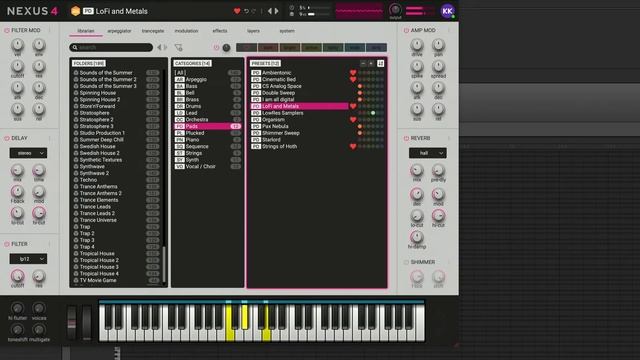Favorite the current preset with the header heart
The width and height of the screenshot is (640, 360).
click(x=237, y=11)
